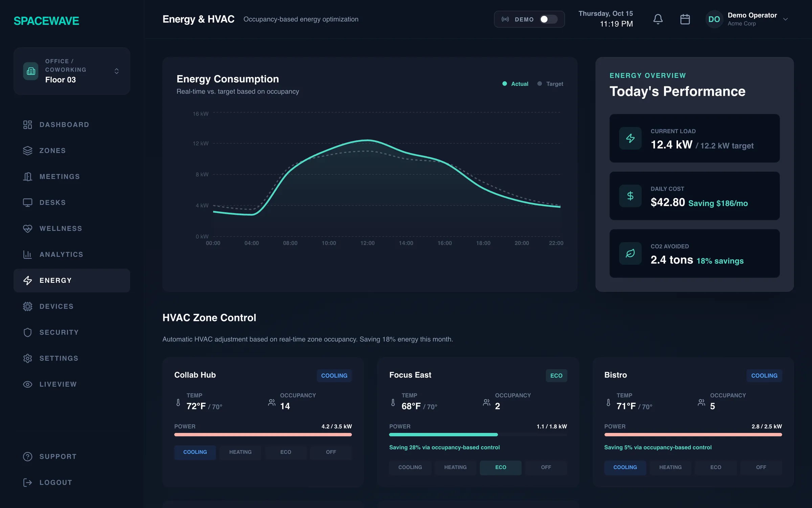Click the date and time display
Viewport: 812px width, 508px height.
(606, 19)
